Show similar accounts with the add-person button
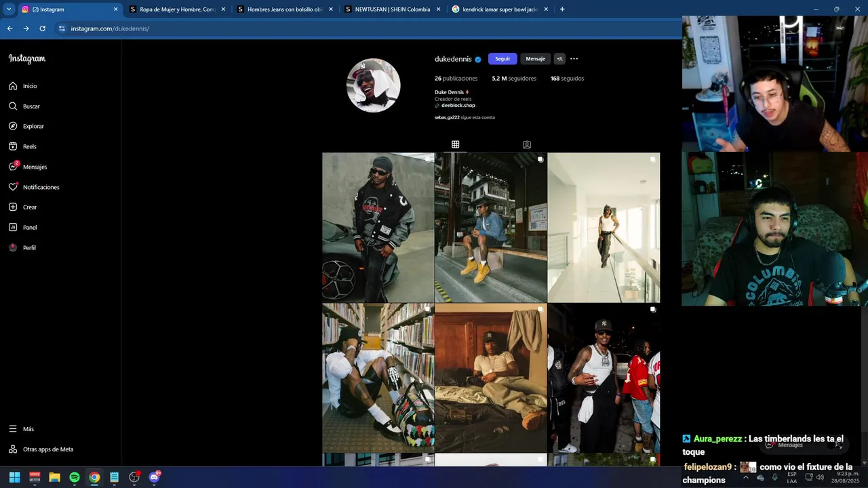 (x=559, y=59)
